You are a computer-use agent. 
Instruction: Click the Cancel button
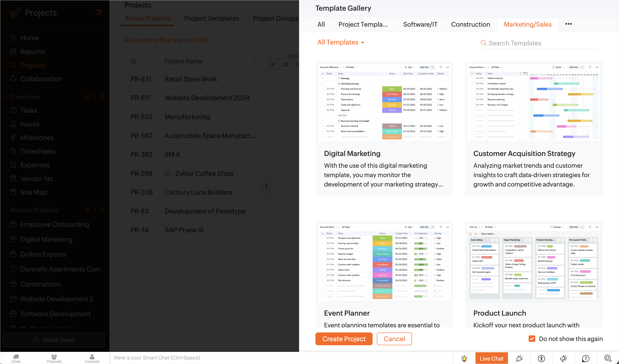click(x=394, y=339)
